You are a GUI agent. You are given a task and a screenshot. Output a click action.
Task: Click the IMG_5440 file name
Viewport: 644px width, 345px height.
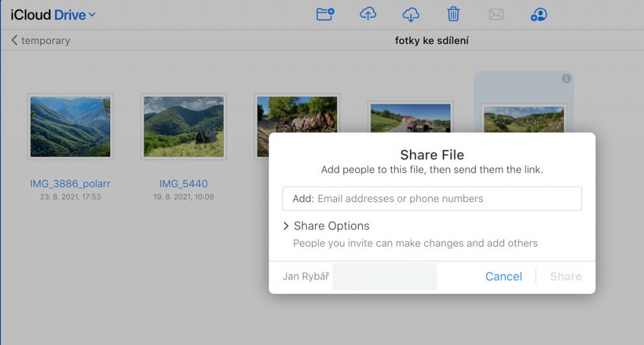click(184, 184)
